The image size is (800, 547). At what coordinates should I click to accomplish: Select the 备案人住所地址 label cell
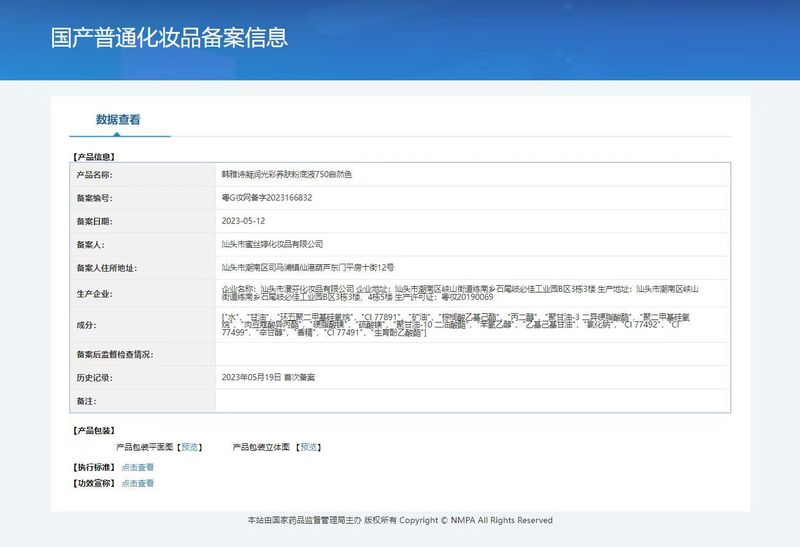pyautogui.click(x=143, y=268)
